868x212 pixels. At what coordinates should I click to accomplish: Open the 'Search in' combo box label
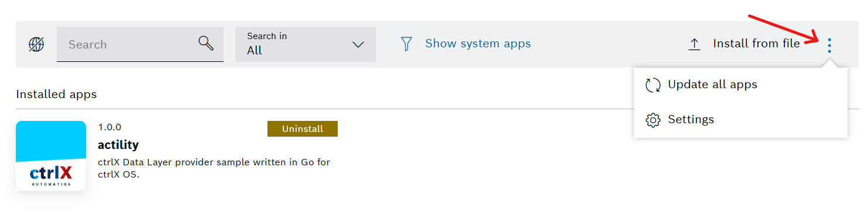pyautogui.click(x=267, y=36)
